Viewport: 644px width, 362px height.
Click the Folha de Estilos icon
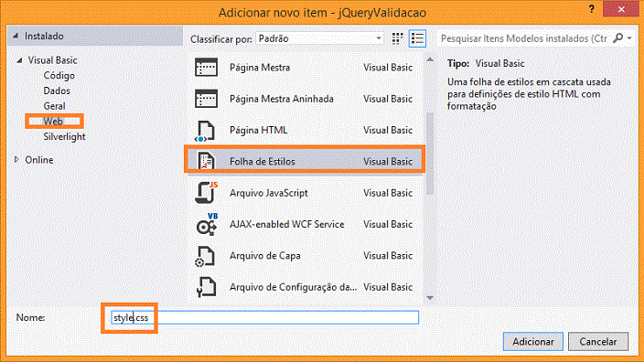(x=206, y=161)
